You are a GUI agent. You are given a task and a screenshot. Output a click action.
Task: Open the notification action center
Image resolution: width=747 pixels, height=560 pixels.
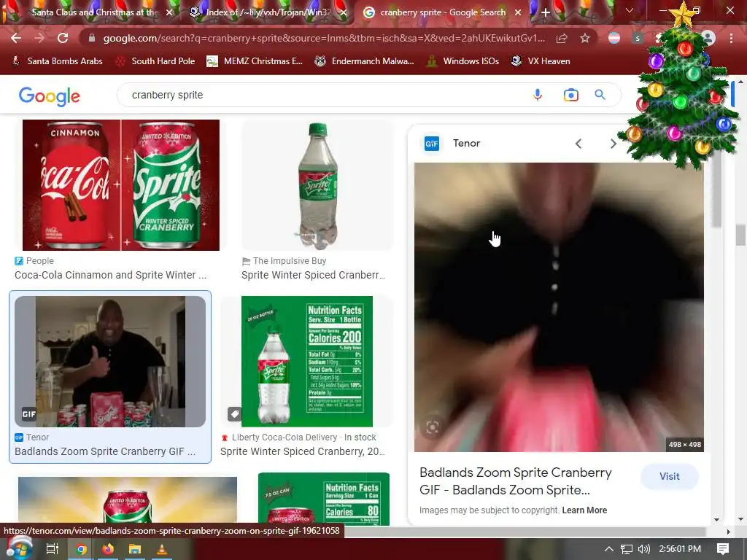click(x=723, y=548)
